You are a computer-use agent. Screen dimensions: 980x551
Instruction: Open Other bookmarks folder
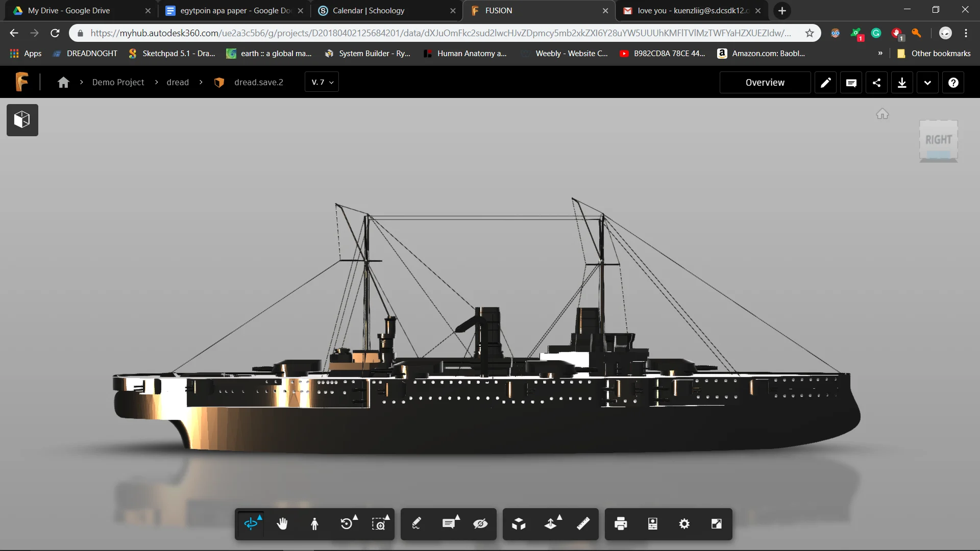[x=934, y=54]
